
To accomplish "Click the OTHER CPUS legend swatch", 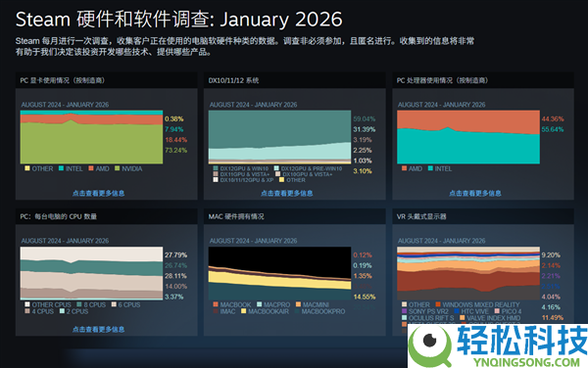I will click(27, 304).
